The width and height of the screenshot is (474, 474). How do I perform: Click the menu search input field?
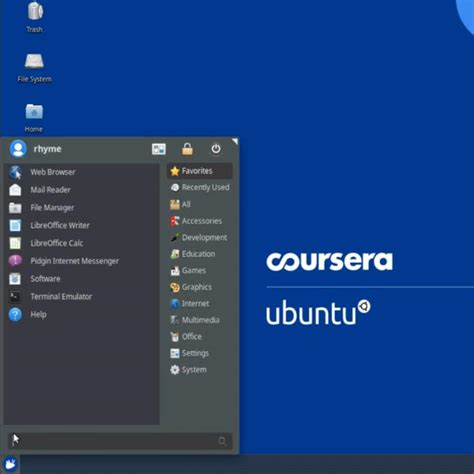tap(120, 441)
